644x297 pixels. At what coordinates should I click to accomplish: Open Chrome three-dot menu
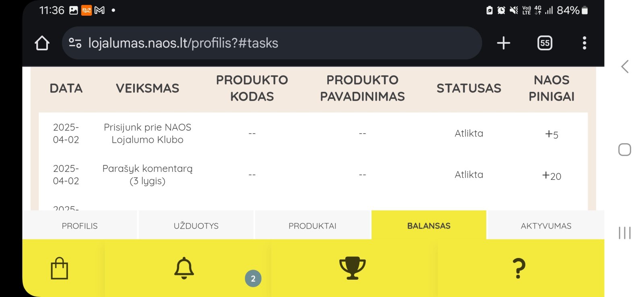(584, 43)
